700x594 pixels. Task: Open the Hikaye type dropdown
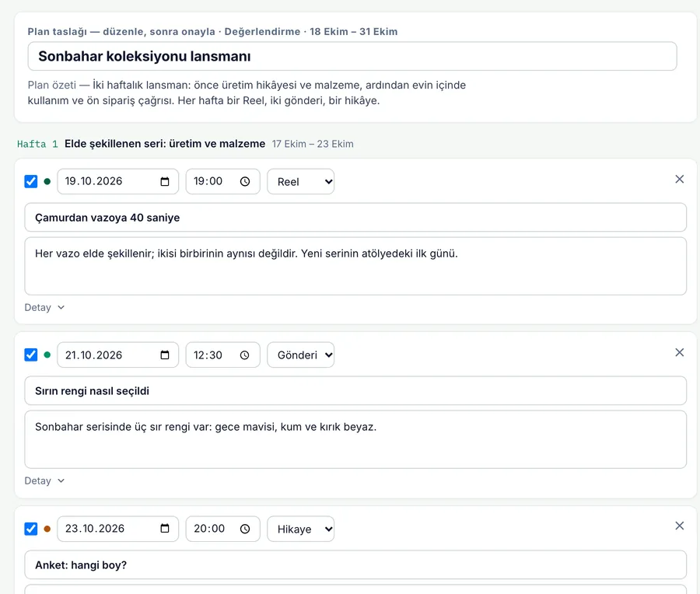300,529
